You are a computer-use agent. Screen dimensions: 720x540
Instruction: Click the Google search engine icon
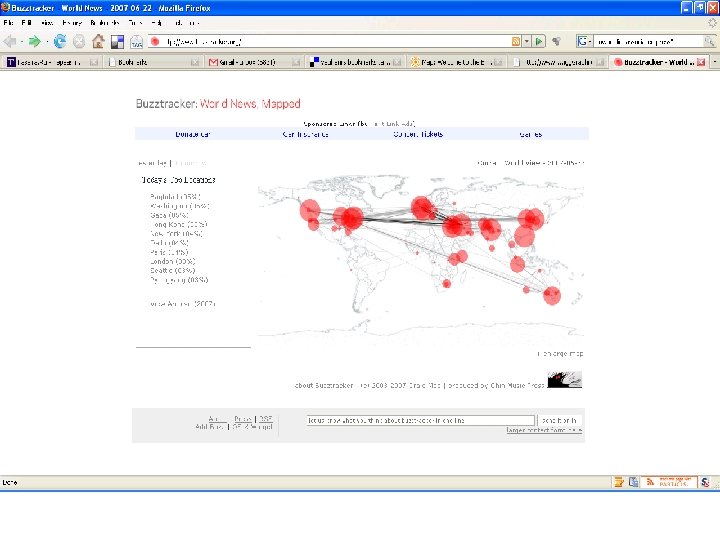coord(582,42)
